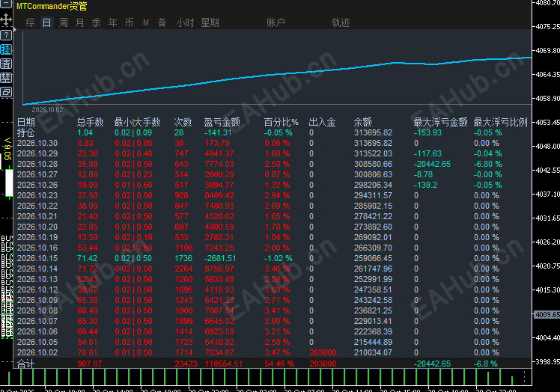This screenshot has width=560, height=392.
Task: Click the move panel cross-arrows icon
Action: [6, 20]
